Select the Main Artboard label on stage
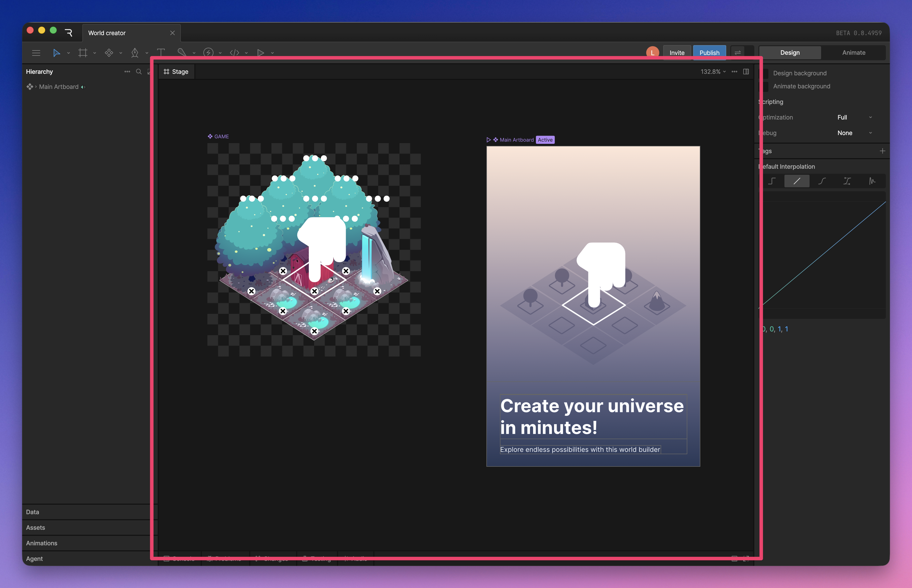This screenshot has width=912, height=588. 517,140
